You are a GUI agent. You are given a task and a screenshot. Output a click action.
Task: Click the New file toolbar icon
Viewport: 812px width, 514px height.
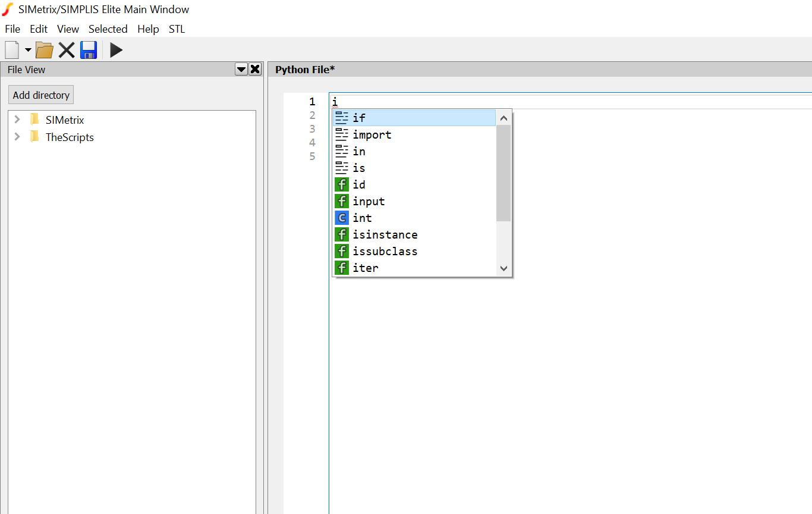pos(11,50)
